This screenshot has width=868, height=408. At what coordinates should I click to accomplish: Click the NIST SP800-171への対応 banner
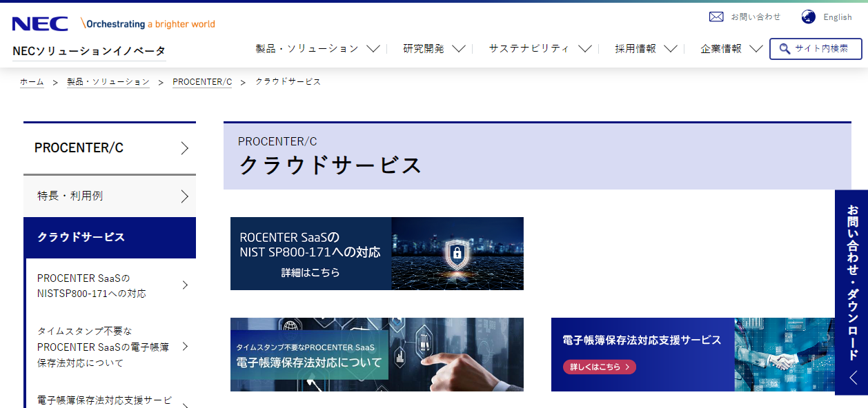coord(377,254)
